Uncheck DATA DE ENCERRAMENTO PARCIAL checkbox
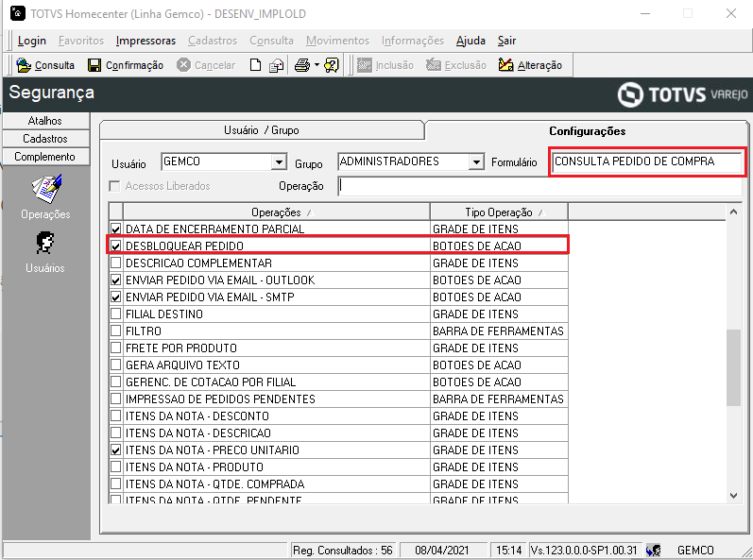The width and height of the screenshot is (753, 560). (x=115, y=229)
